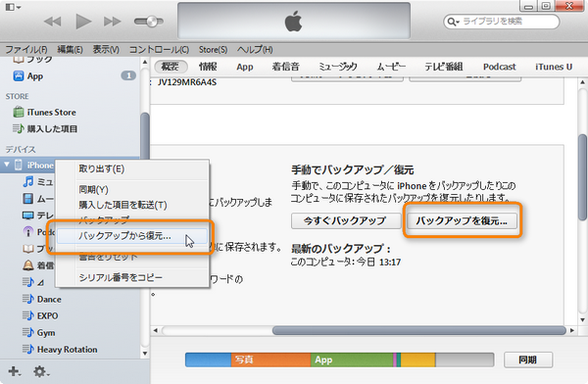
Task: Open the search options magnifier dropdown
Action: click(454, 22)
